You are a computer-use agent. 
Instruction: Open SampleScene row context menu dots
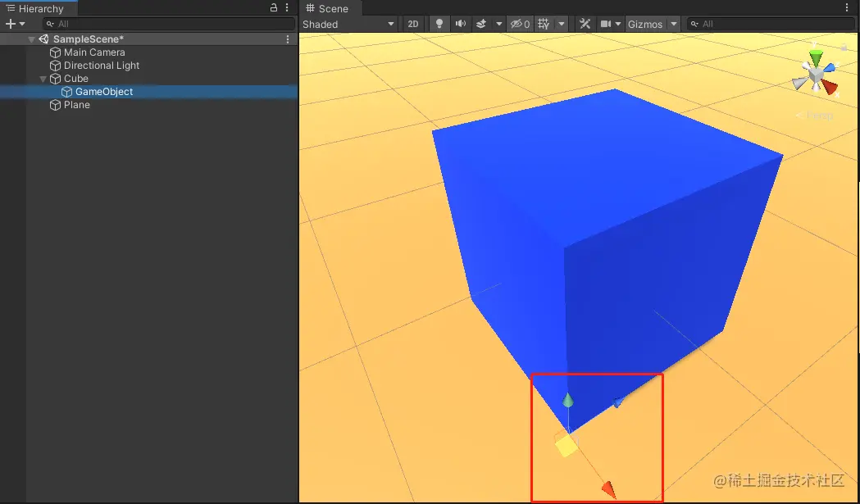click(x=288, y=39)
